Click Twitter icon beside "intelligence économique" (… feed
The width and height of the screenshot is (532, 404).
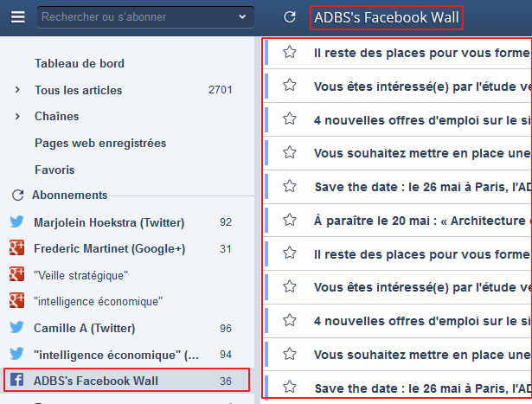tap(16, 354)
